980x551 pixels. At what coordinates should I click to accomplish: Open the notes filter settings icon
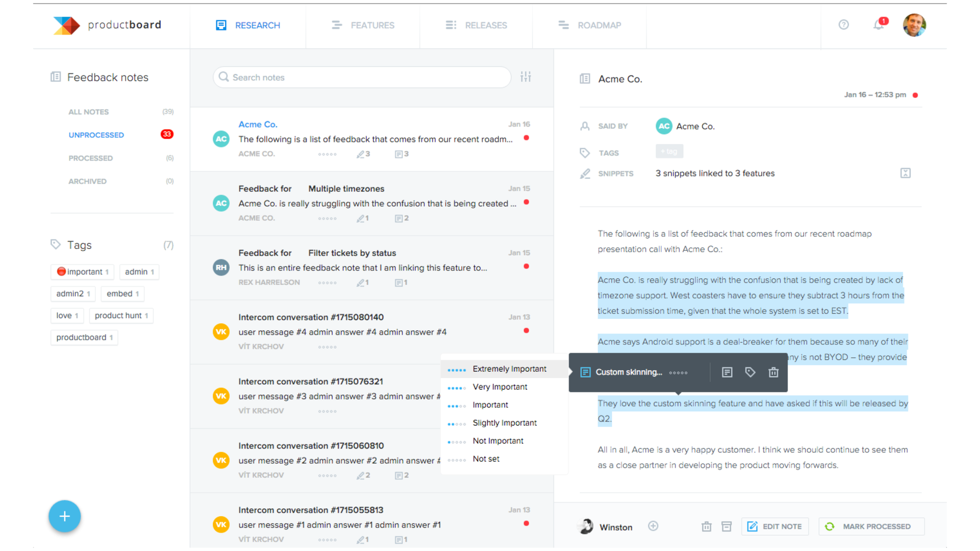[x=525, y=77]
